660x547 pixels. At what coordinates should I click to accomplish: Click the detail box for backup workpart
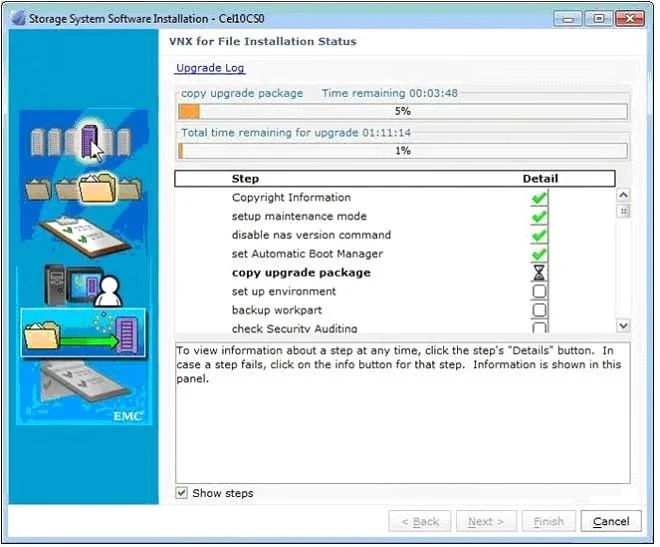(539, 310)
